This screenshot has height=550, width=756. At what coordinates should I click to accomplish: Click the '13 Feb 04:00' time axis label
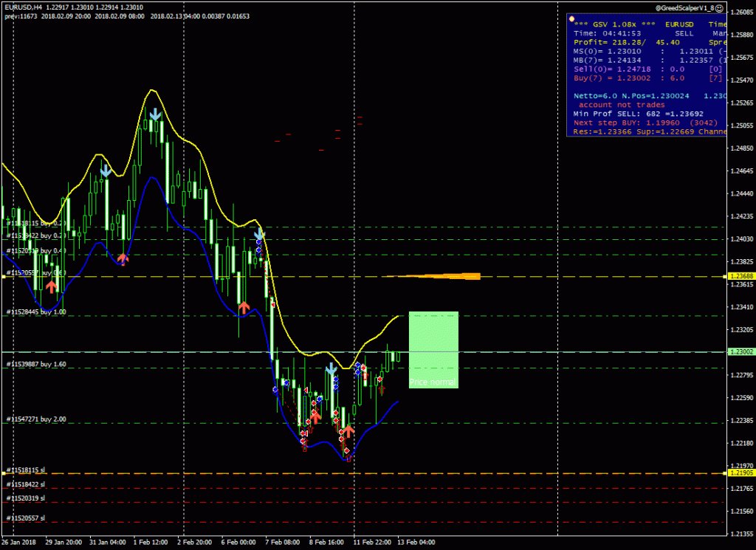click(416, 543)
